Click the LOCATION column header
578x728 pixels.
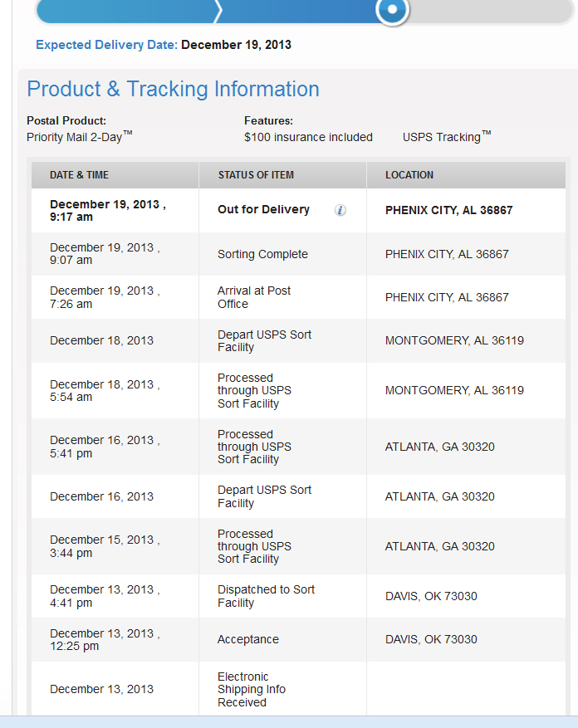point(409,175)
